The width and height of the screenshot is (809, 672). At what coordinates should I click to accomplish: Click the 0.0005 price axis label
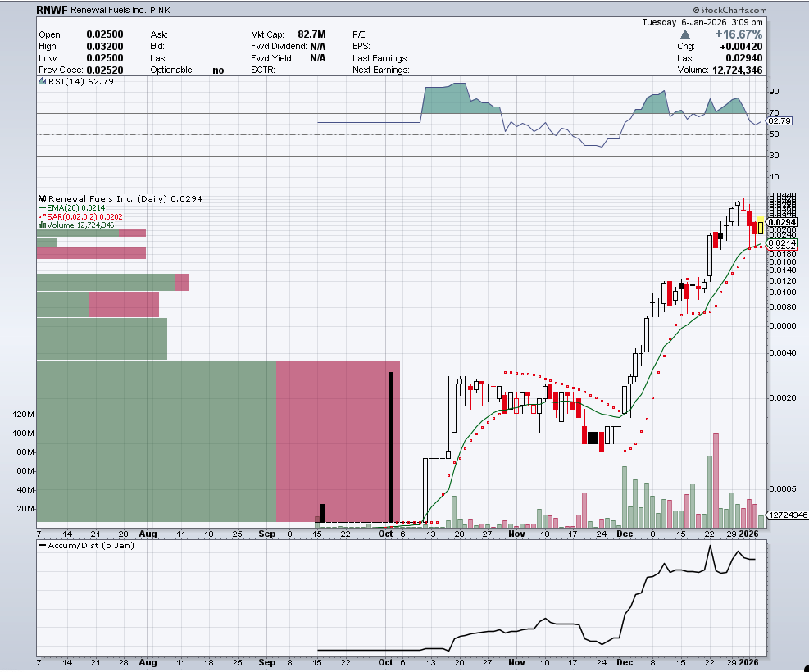(x=783, y=489)
